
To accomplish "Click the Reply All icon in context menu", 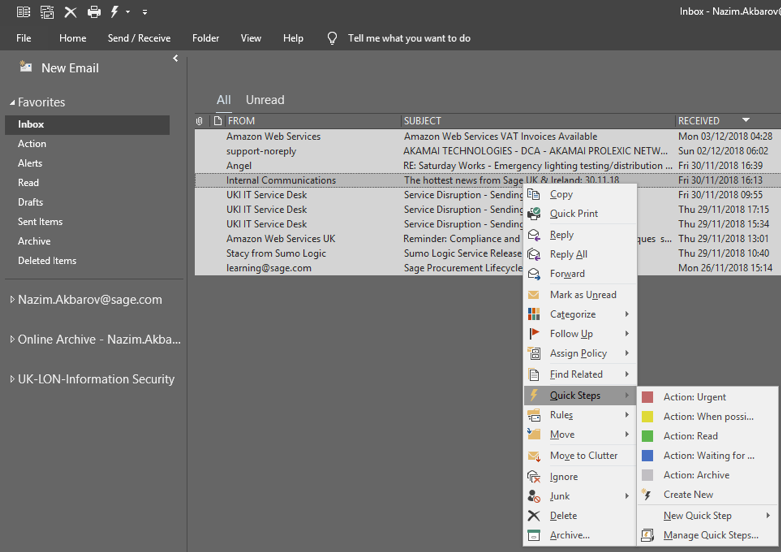I will (533, 254).
